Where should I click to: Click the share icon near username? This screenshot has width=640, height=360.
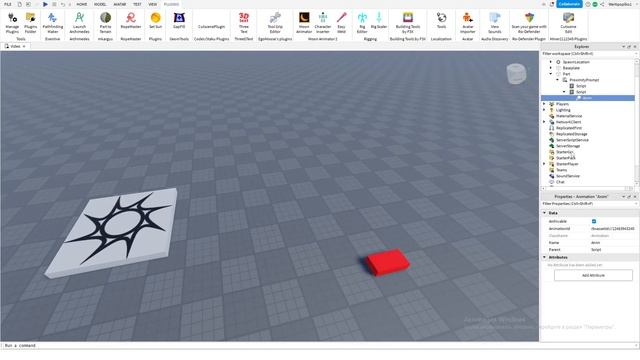point(602,4)
